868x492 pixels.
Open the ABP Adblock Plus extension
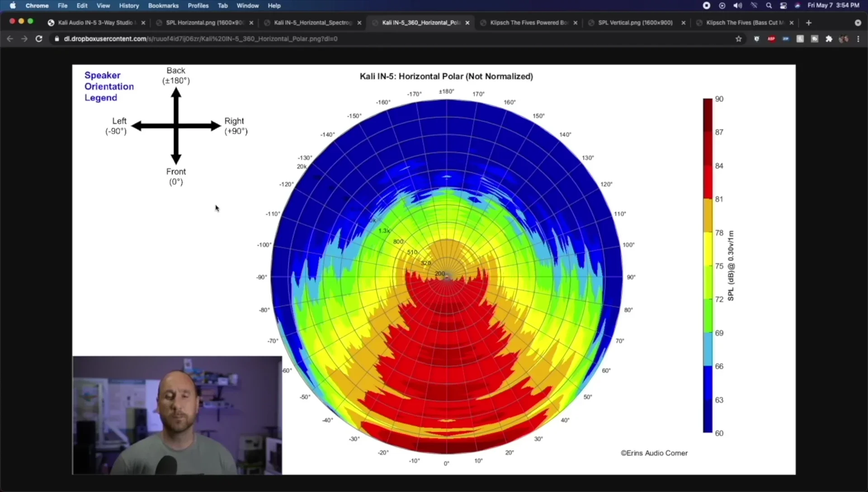771,39
